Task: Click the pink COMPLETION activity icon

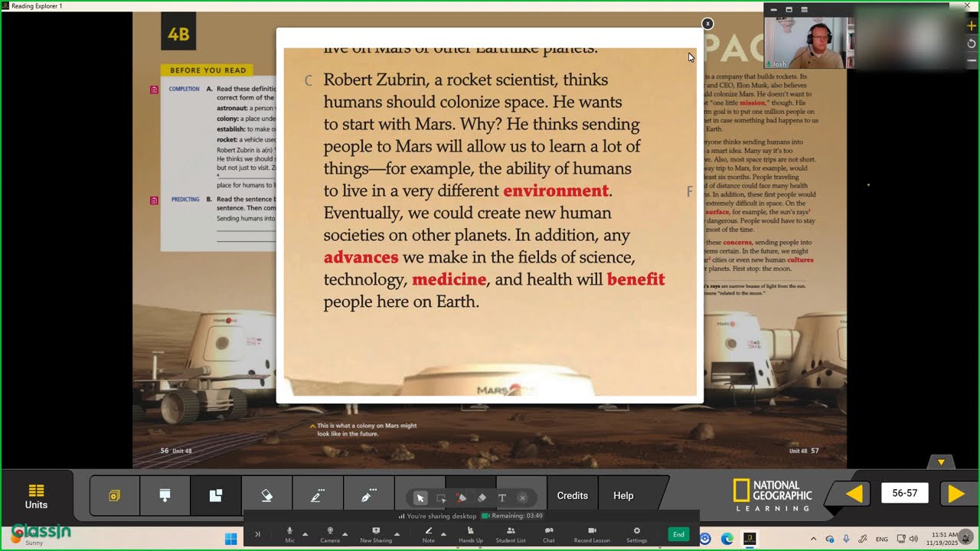Action: pos(154,90)
